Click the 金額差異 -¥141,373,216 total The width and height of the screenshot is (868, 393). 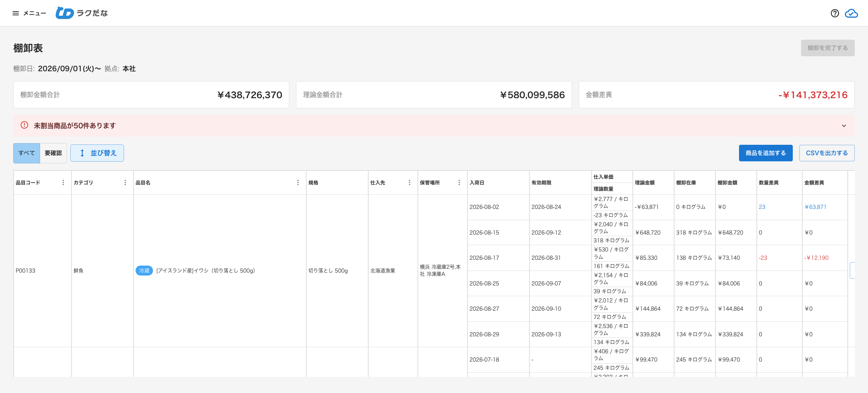point(813,95)
